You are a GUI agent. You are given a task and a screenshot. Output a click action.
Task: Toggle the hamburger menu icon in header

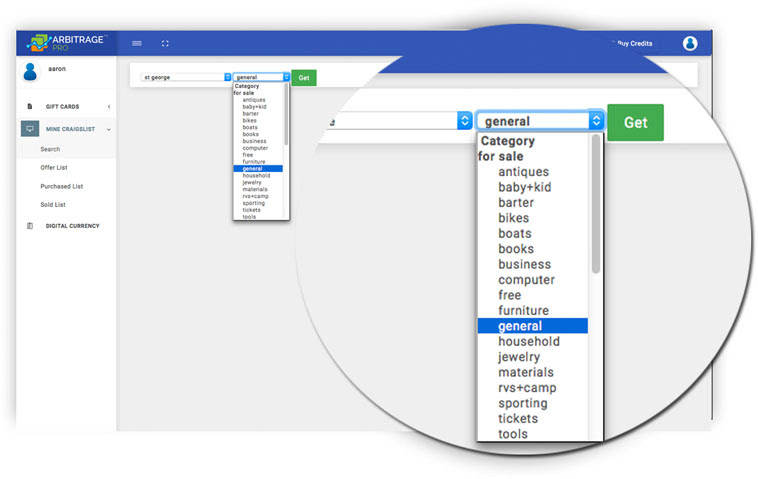point(137,44)
